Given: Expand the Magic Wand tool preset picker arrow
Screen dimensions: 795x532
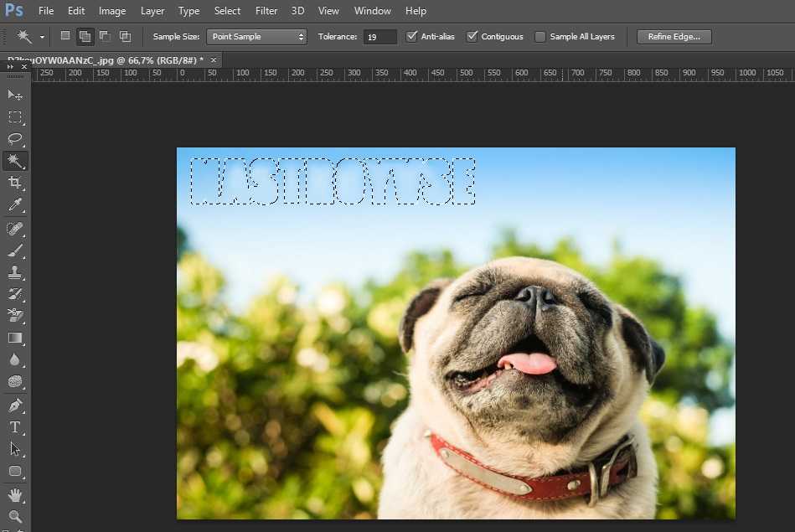Looking at the screenshot, I should pyautogui.click(x=42, y=37).
